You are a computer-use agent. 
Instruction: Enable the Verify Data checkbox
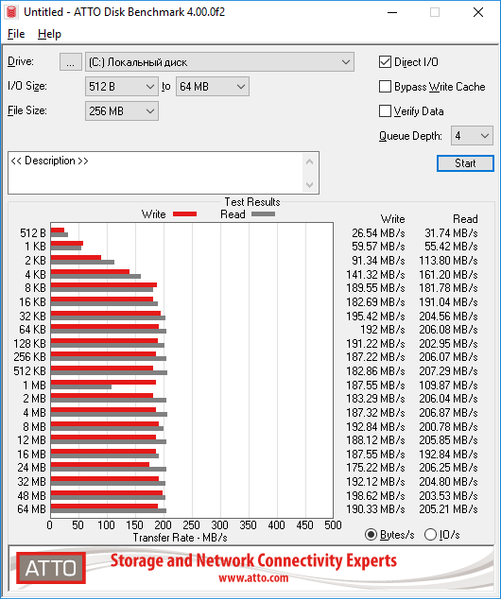pos(384,111)
